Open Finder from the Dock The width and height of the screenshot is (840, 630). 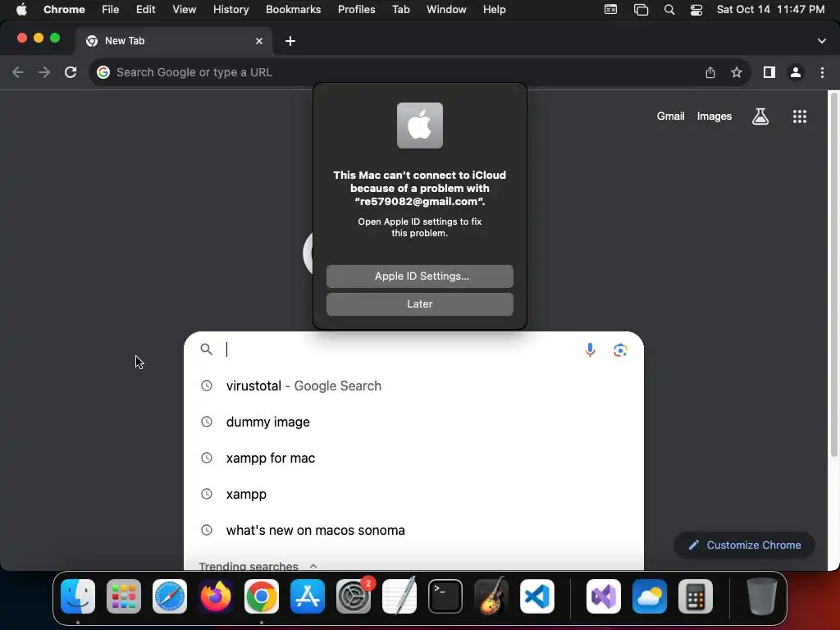tap(78, 596)
